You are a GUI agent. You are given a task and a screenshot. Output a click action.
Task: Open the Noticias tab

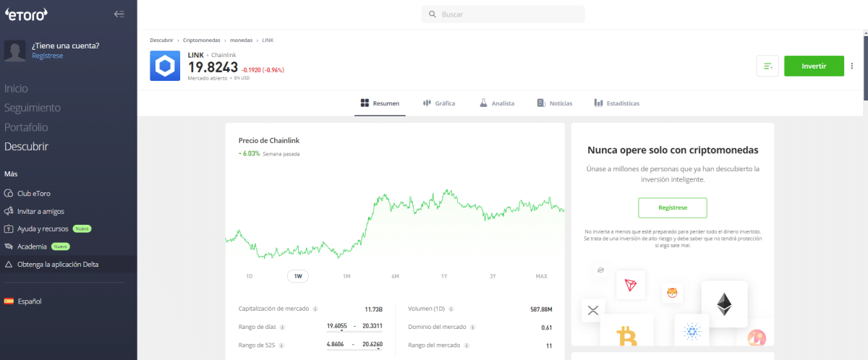[x=555, y=103]
